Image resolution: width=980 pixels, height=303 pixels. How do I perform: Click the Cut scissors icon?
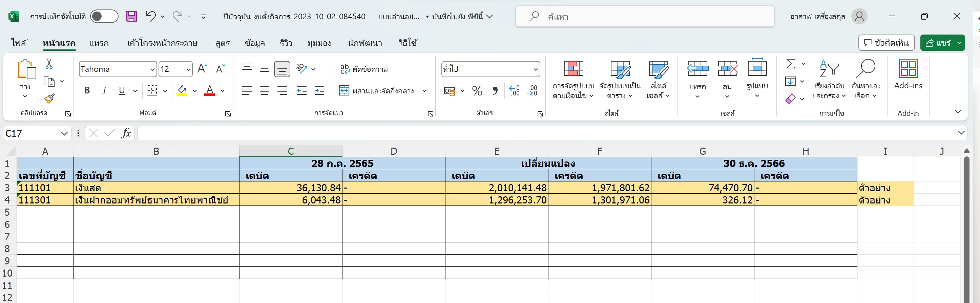click(49, 64)
